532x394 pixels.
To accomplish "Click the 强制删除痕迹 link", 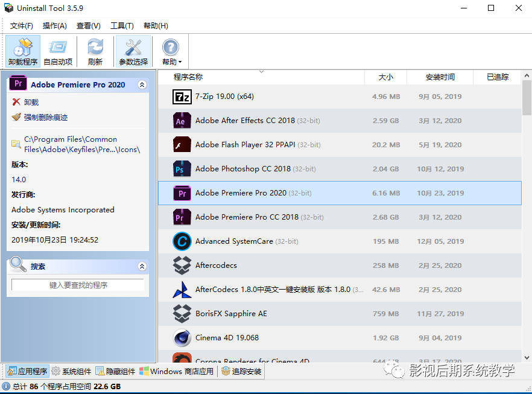I will (46, 118).
